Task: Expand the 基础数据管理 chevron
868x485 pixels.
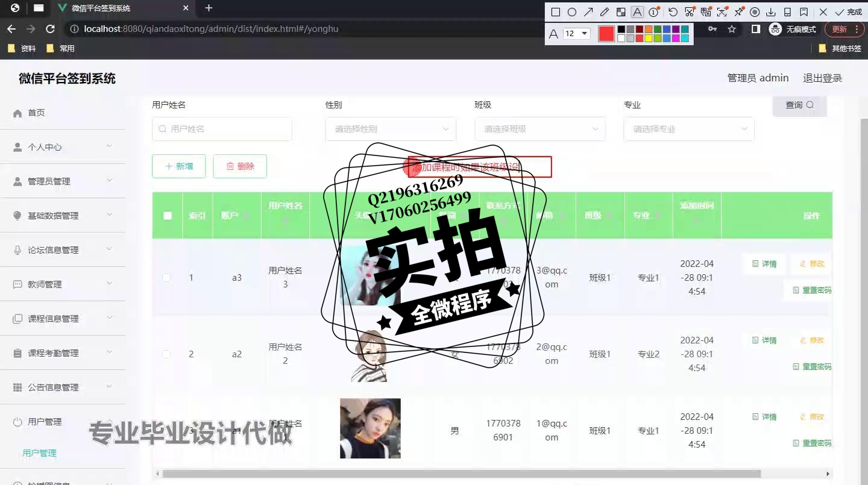Action: [x=109, y=215]
